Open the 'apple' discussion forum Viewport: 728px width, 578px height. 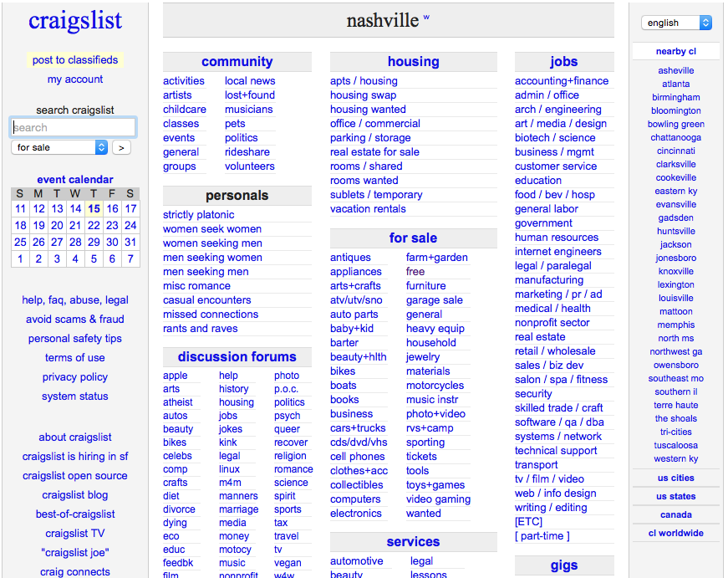[176, 376]
